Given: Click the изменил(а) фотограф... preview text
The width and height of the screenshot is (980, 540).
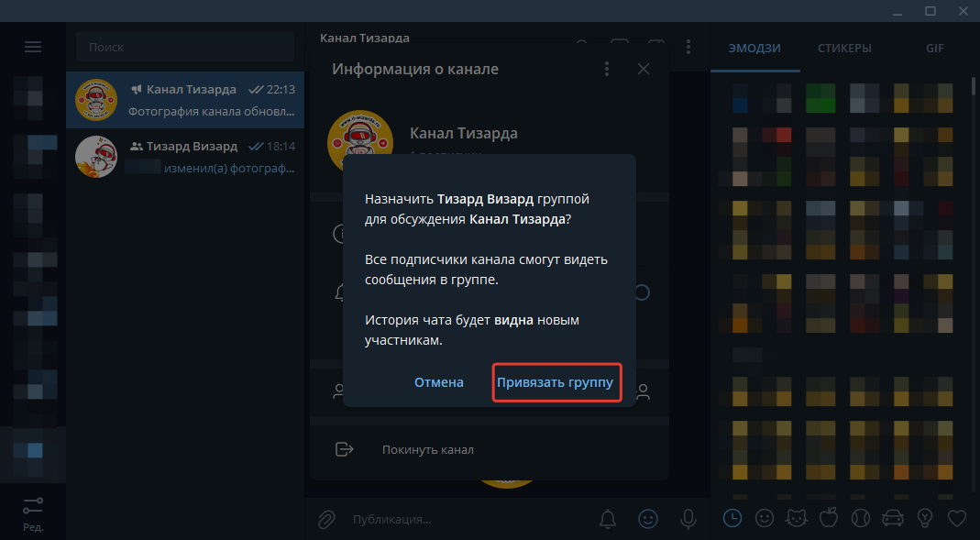Looking at the screenshot, I should pos(229,168).
